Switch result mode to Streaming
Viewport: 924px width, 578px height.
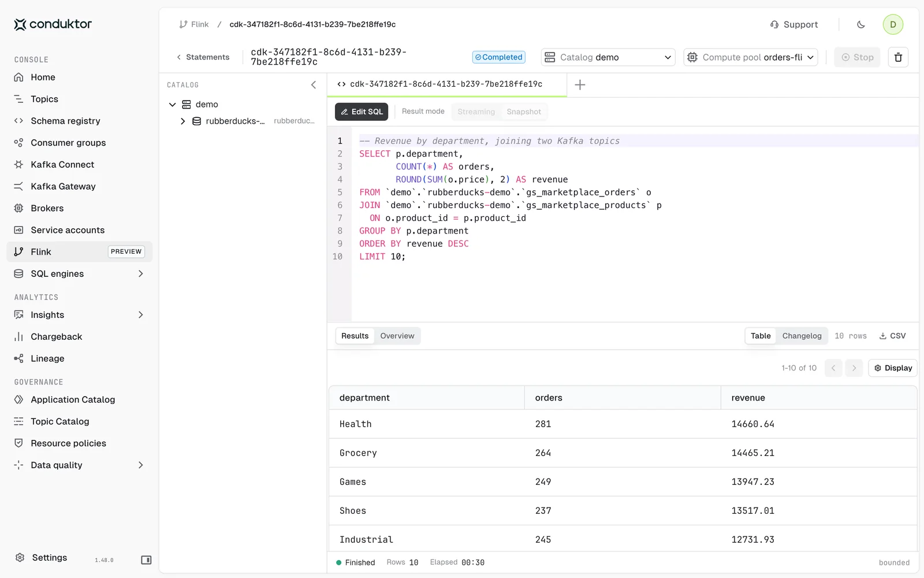pyautogui.click(x=476, y=112)
